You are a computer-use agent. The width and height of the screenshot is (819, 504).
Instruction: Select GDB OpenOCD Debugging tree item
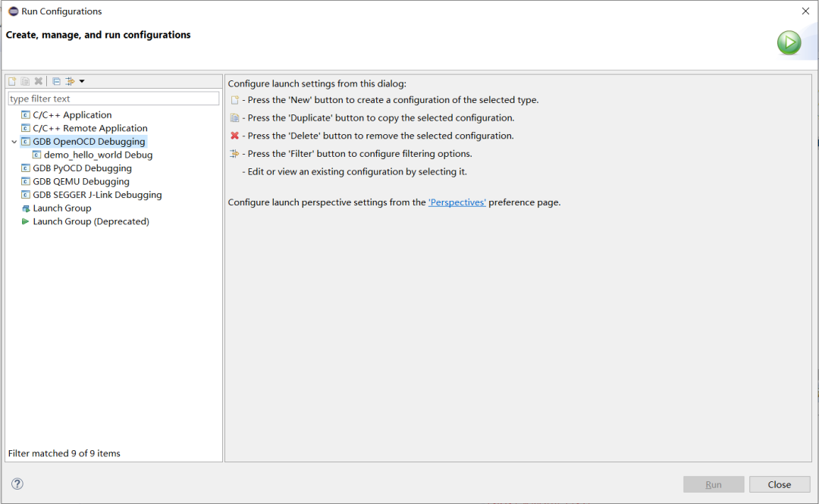click(x=89, y=142)
